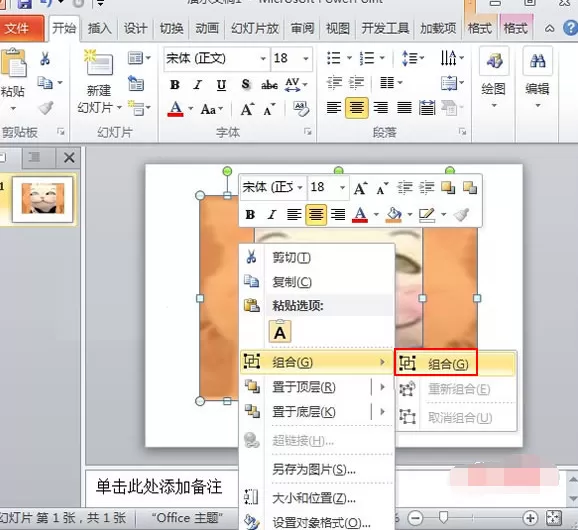Expand Bring to Front submenu arrow
The width and height of the screenshot is (578, 530).
(x=383, y=387)
